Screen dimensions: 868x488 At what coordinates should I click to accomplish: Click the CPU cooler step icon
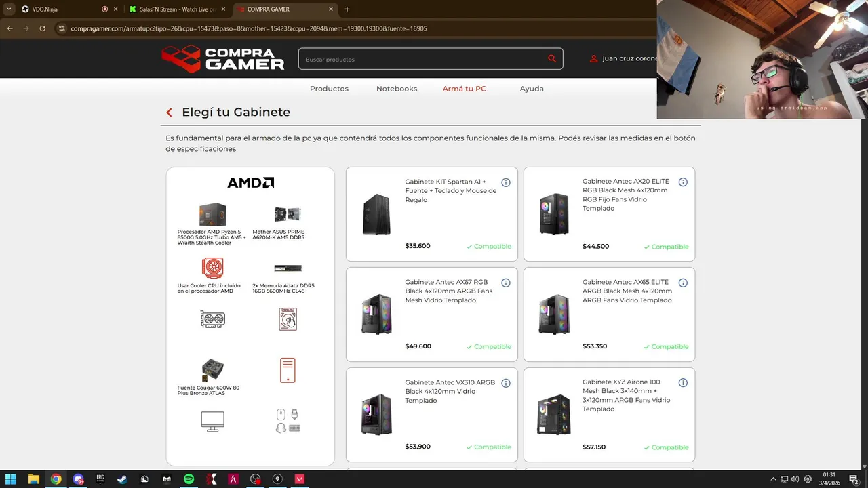[x=212, y=268]
